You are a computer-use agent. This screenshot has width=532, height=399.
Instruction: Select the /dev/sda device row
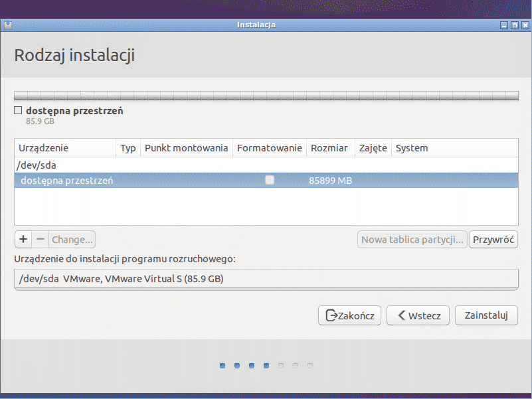(x=266, y=165)
